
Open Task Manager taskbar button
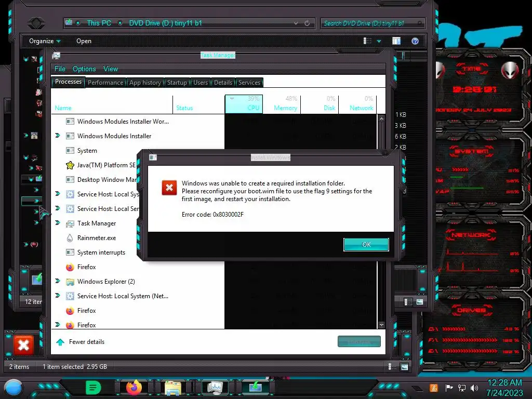point(215,388)
